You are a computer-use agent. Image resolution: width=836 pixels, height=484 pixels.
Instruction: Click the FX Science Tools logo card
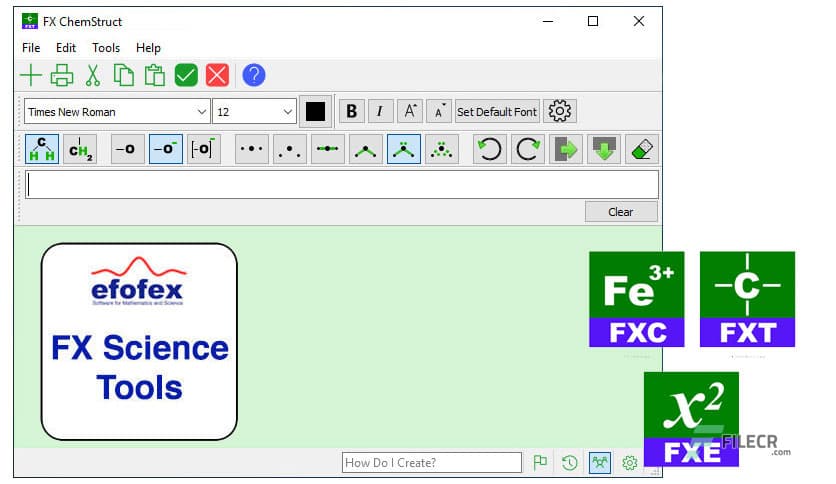(139, 342)
